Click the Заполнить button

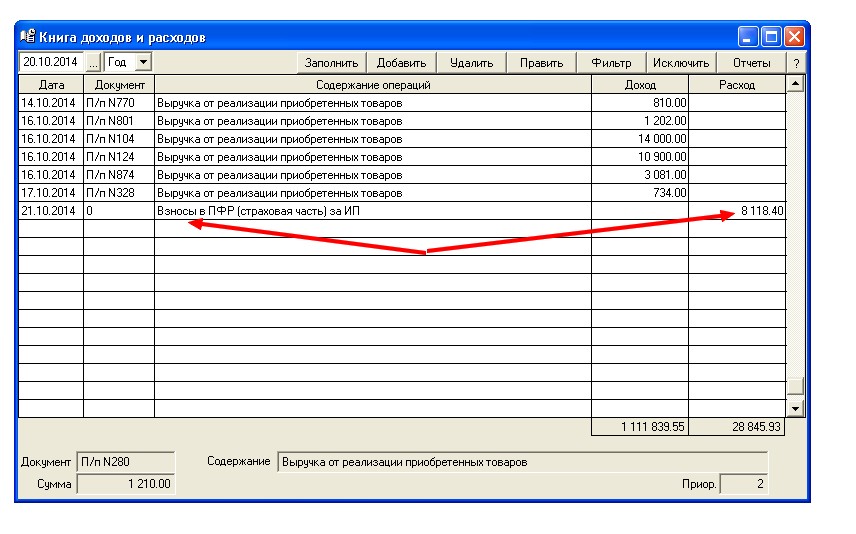(x=331, y=63)
